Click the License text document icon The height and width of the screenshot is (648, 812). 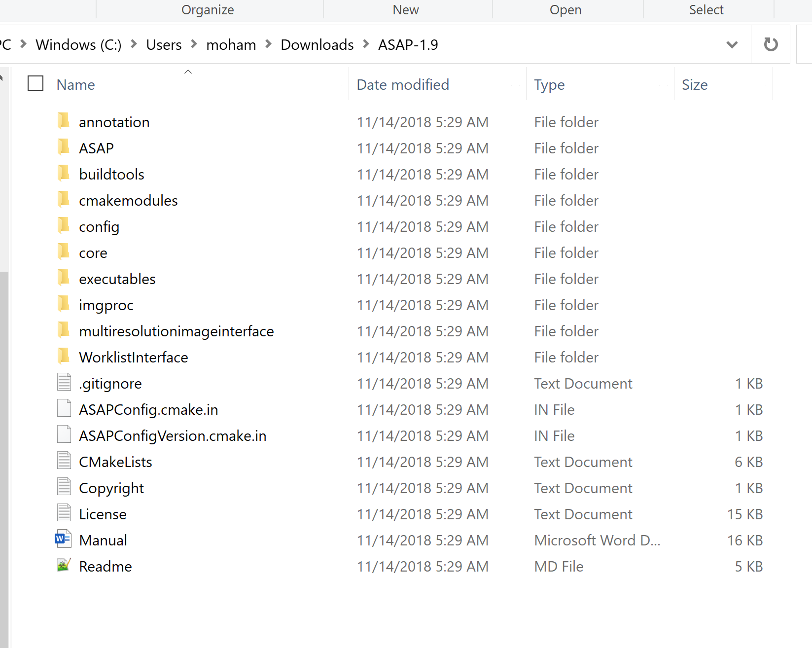tap(64, 513)
